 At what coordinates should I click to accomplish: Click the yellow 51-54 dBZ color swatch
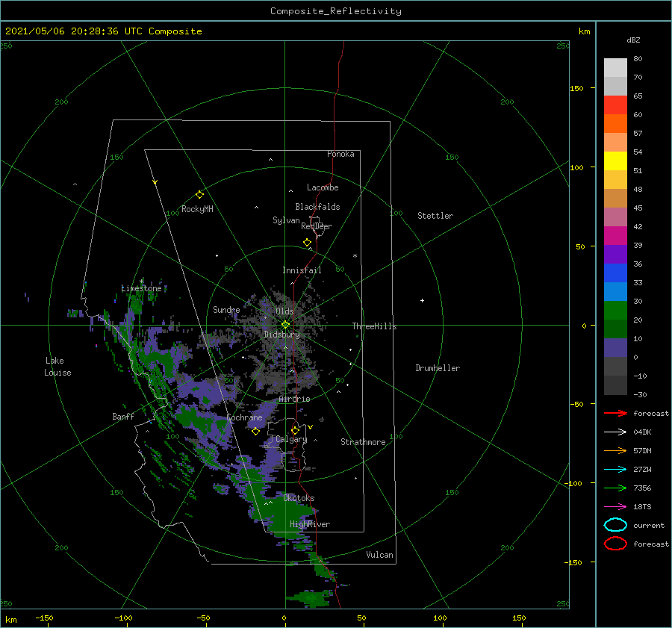(615, 161)
